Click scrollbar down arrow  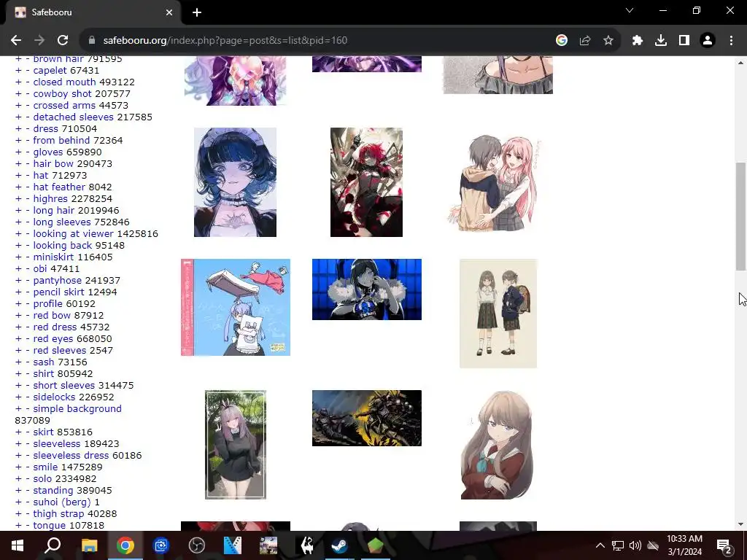(x=740, y=525)
